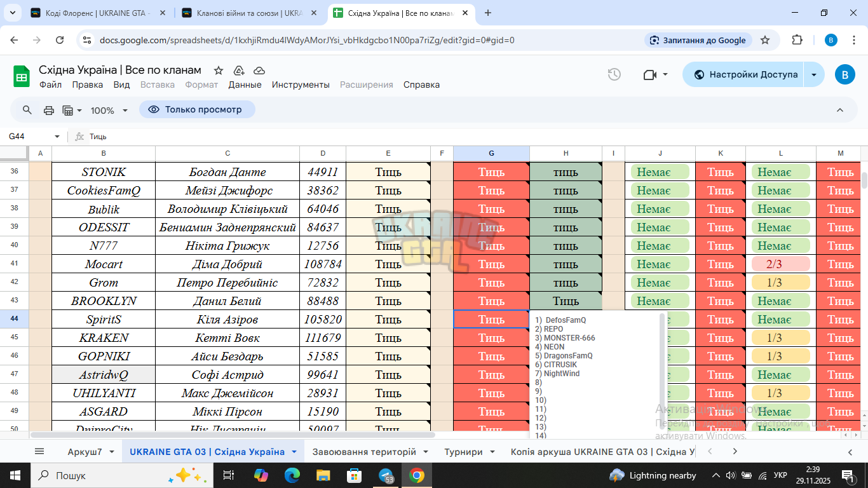This screenshot has width=868, height=488.
Task: Collapse side panel arrow at bottom right
Action: (850, 452)
